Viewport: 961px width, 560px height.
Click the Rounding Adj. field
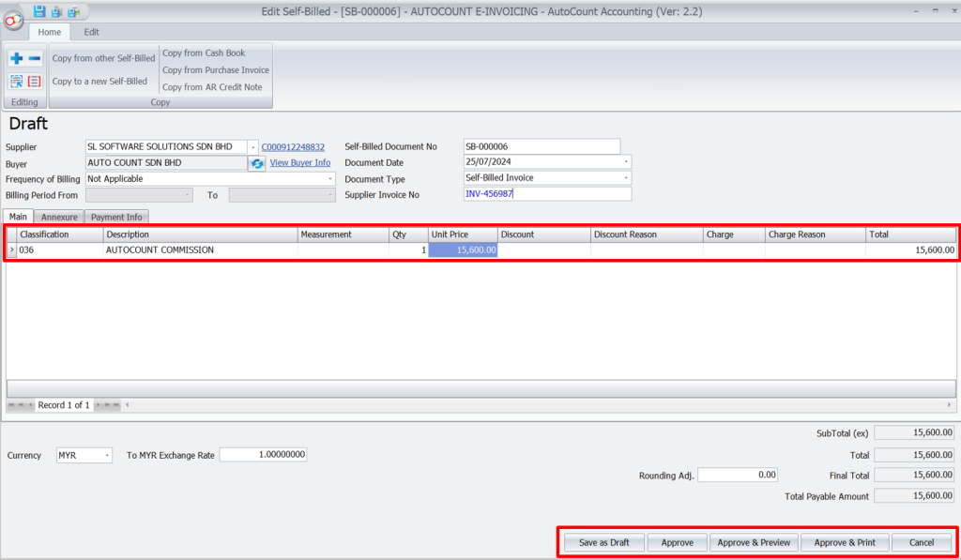[738, 475]
